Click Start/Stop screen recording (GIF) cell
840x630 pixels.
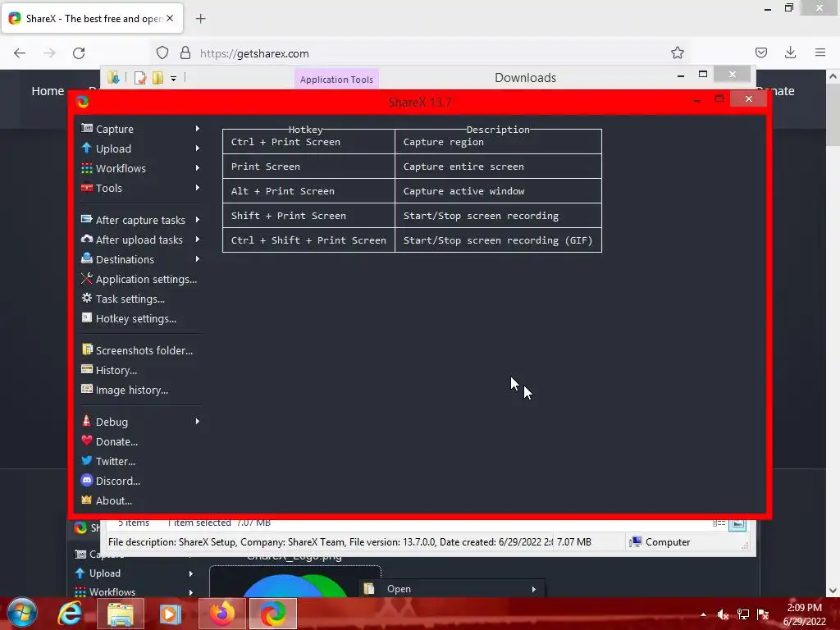[498, 240]
